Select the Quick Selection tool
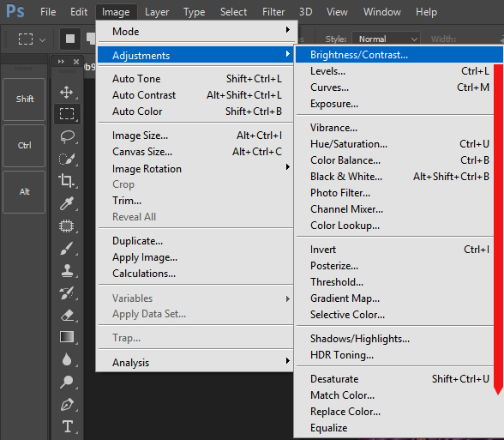The height and width of the screenshot is (440, 504). click(x=67, y=159)
